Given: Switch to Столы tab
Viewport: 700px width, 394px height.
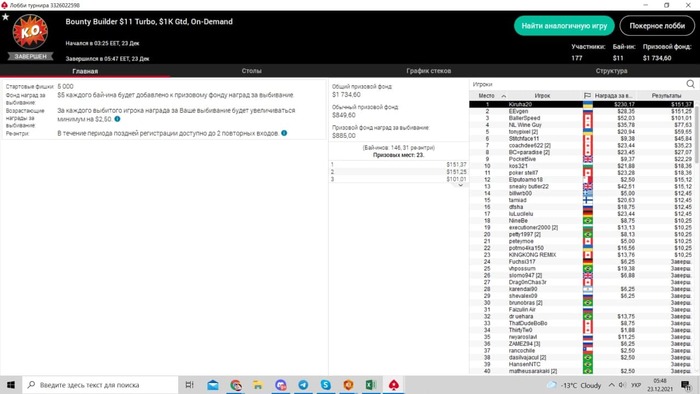Looking at the screenshot, I should point(251,71).
